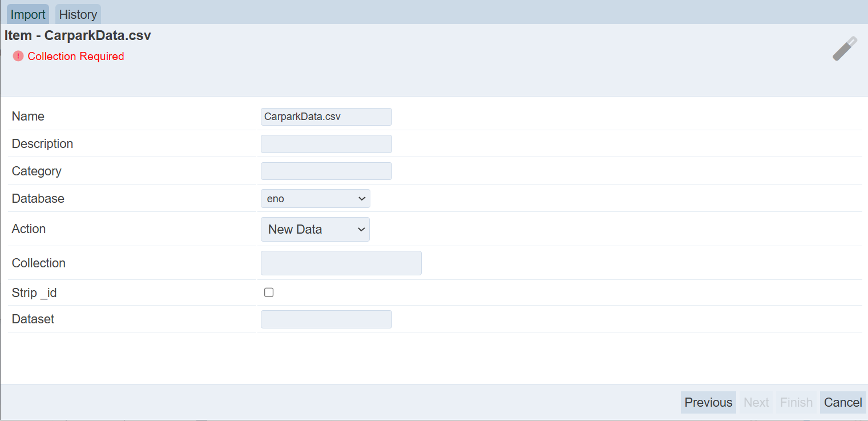Click into the Description text field
The width and height of the screenshot is (868, 421).
326,144
